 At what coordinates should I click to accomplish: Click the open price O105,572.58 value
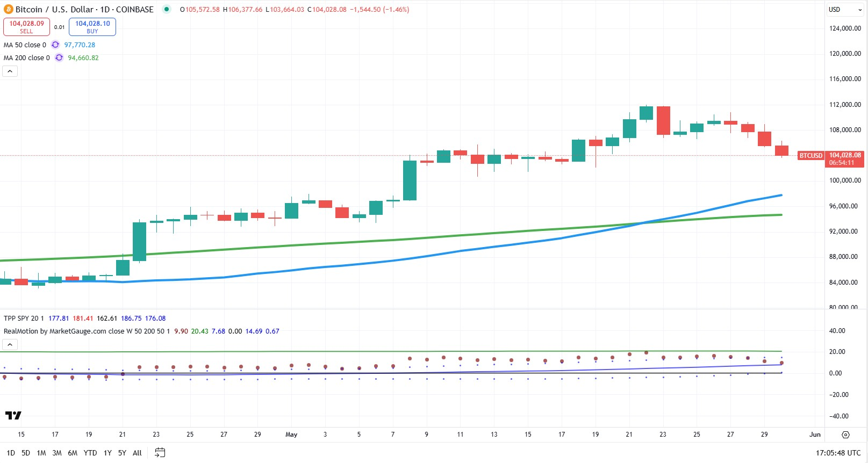coord(199,10)
